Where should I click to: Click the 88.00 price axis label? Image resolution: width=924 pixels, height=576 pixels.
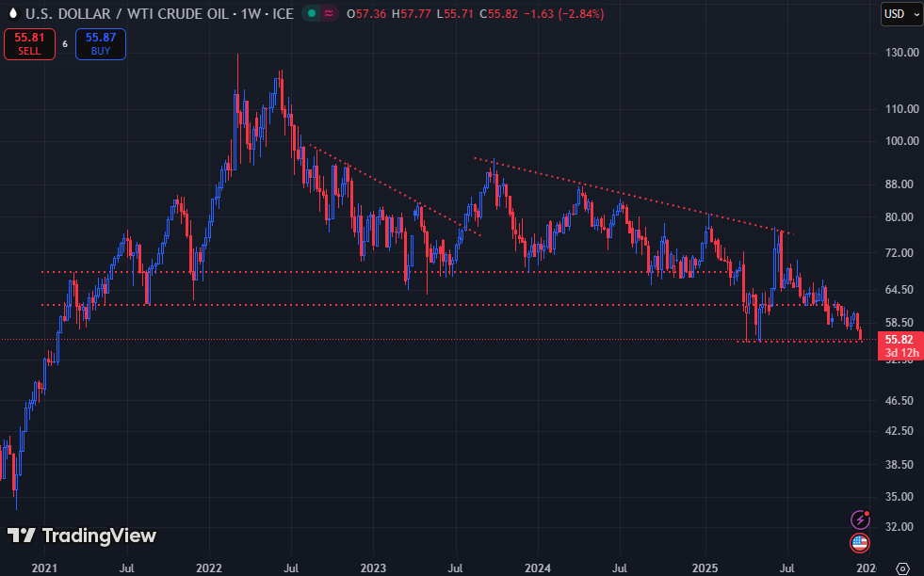(x=900, y=184)
